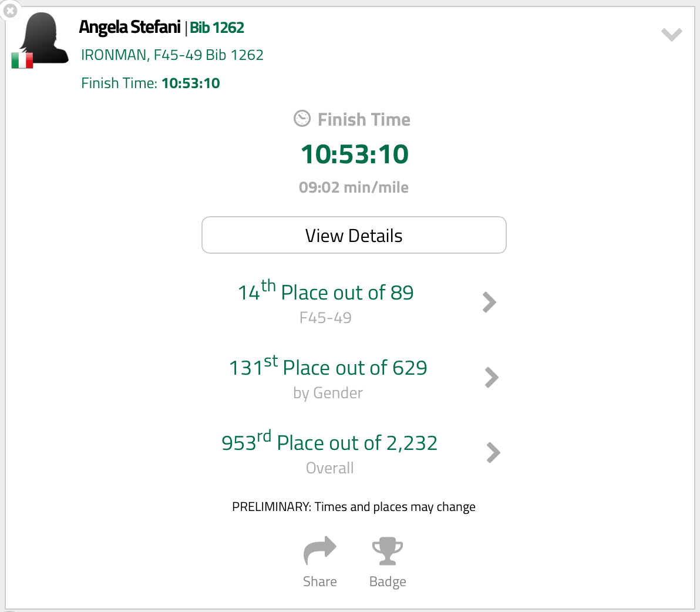Expand the F45-49 age group ranking arrow
The image size is (700, 612).
[x=489, y=302]
